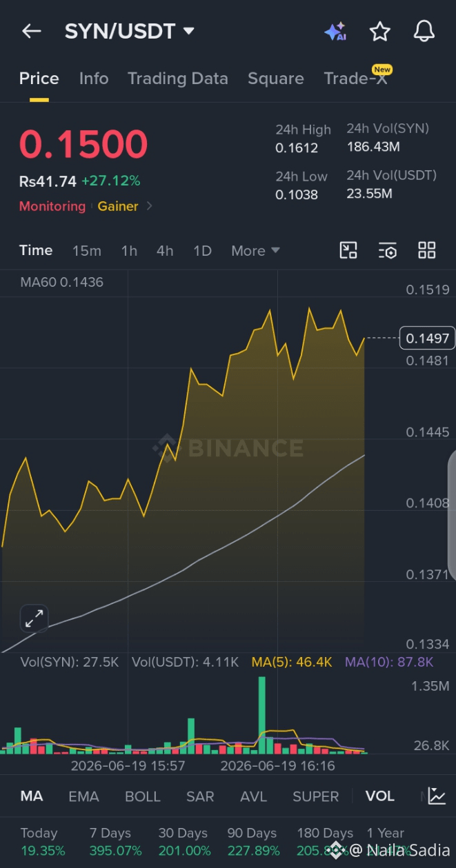Tap the 24h Vol(SYN) 186.43M
The image size is (456, 868).
tap(373, 146)
